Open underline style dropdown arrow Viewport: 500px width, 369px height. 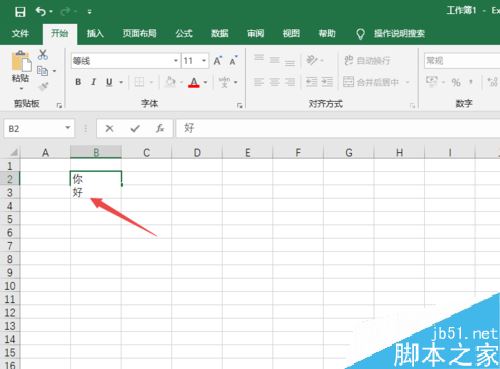(121, 82)
